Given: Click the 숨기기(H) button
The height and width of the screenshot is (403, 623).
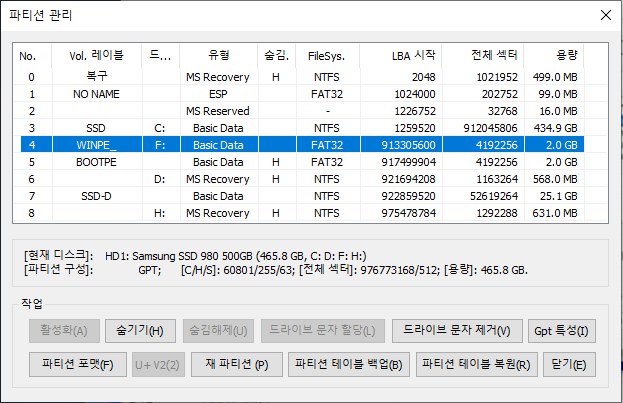Looking at the screenshot, I should point(140,331).
